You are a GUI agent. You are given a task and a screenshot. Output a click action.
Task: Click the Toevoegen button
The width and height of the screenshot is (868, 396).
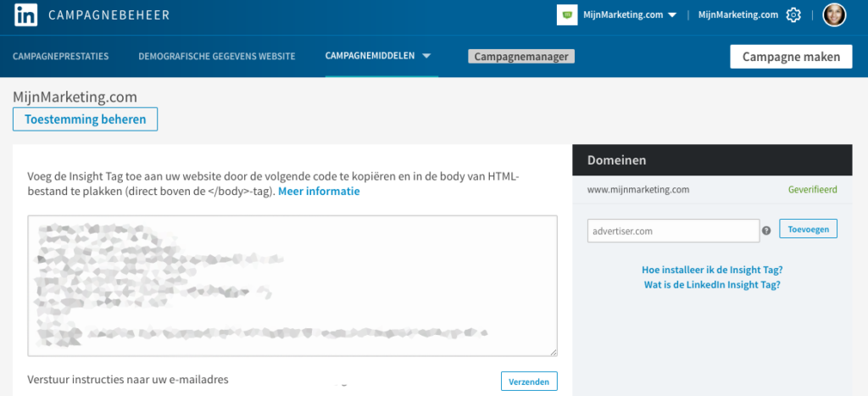(x=808, y=229)
